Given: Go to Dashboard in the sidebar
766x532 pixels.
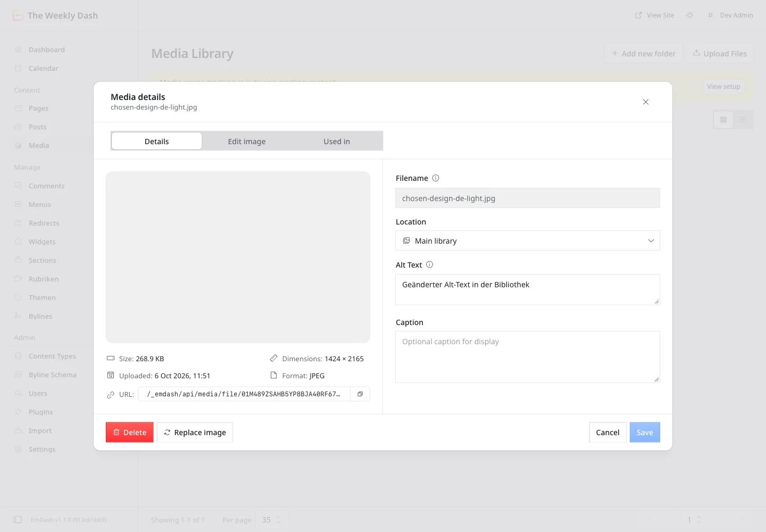Looking at the screenshot, I should coord(47,50).
